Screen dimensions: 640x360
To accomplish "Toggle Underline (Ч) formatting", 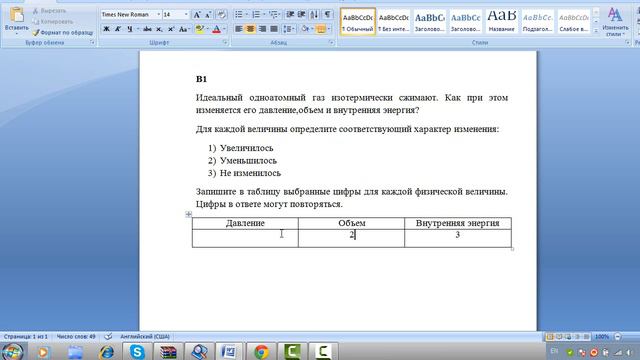I will (x=130, y=29).
